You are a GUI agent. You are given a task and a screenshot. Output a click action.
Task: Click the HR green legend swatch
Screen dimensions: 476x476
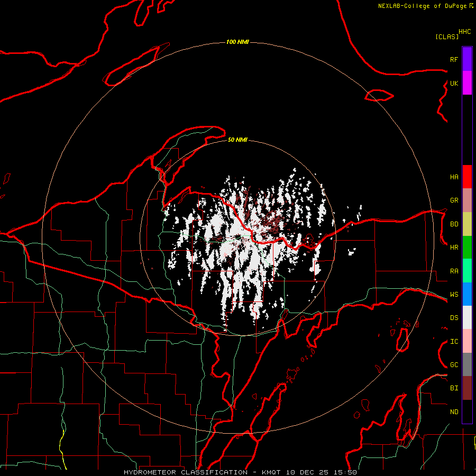(x=467, y=248)
